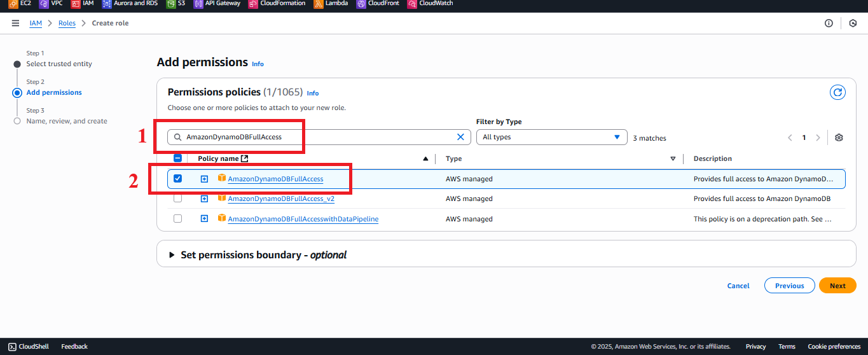Open table preferences gear icon
Viewport: 868px width, 355px height.
pos(839,137)
